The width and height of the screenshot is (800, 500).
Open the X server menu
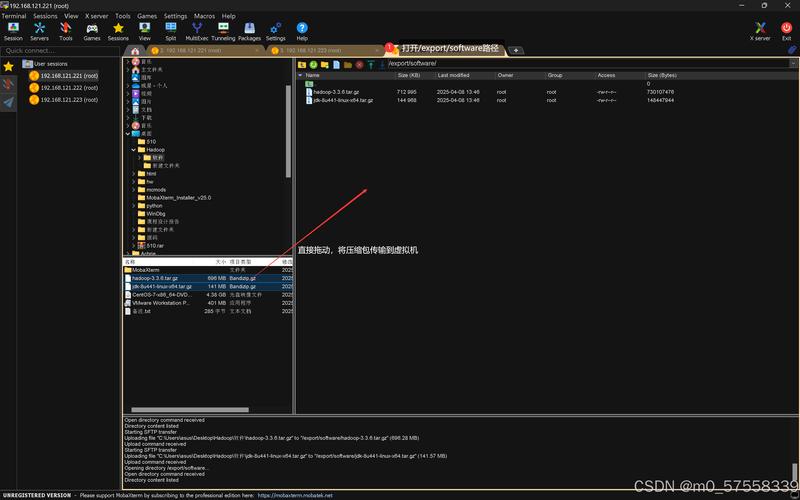[96, 16]
